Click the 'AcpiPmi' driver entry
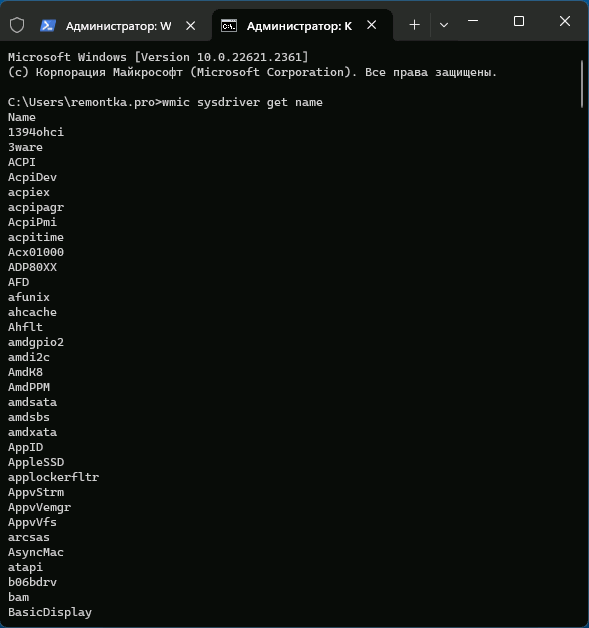 click(x=32, y=222)
